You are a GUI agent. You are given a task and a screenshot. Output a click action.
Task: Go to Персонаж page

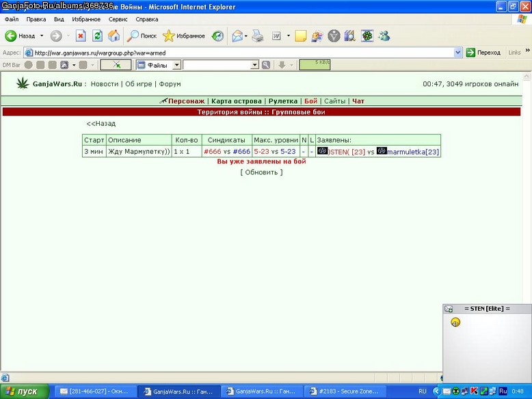click(186, 101)
